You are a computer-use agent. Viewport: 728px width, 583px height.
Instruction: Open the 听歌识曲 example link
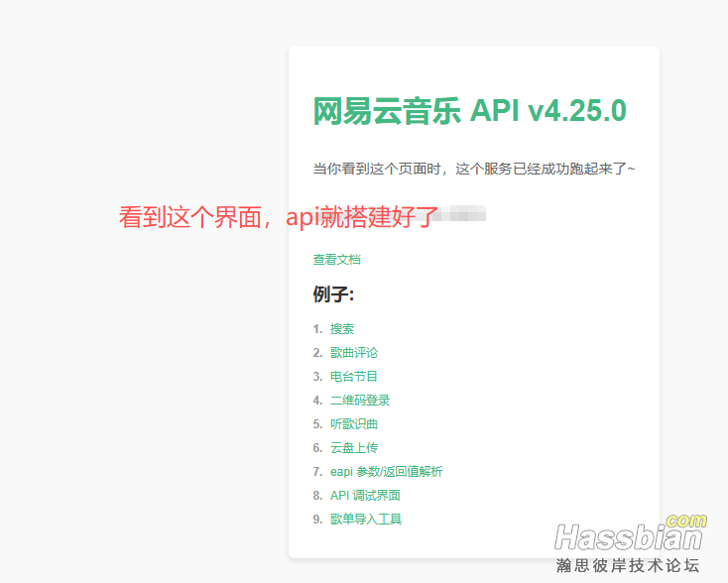click(x=354, y=423)
